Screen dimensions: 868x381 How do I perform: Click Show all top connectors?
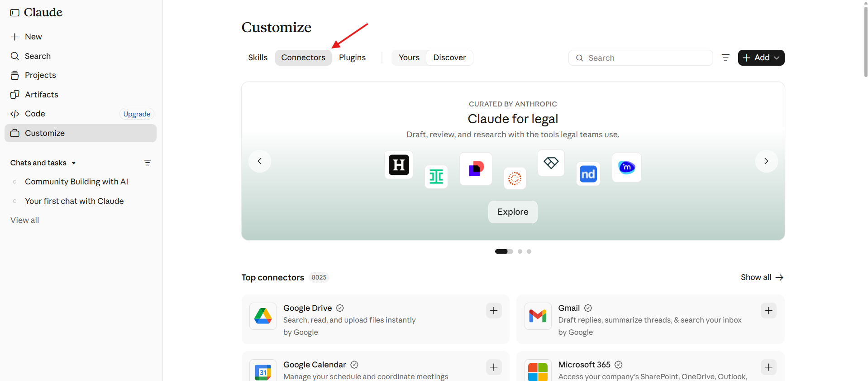[x=762, y=277]
